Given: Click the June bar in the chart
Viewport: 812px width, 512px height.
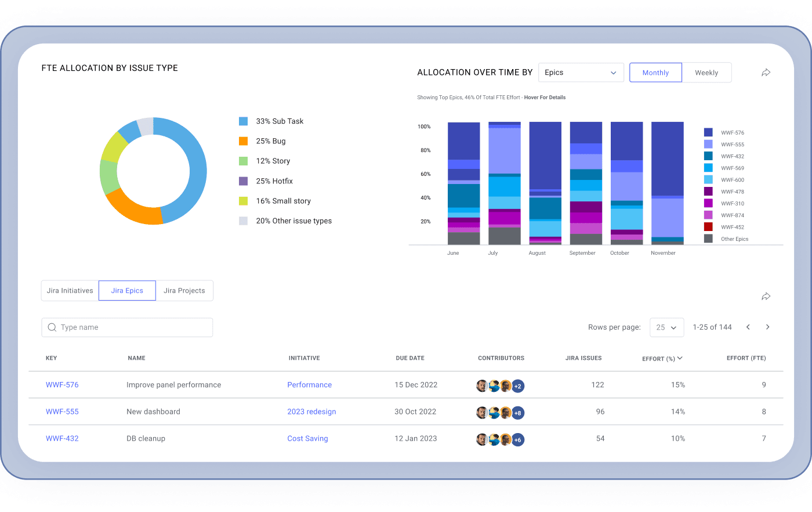Looking at the screenshot, I should click(464, 183).
